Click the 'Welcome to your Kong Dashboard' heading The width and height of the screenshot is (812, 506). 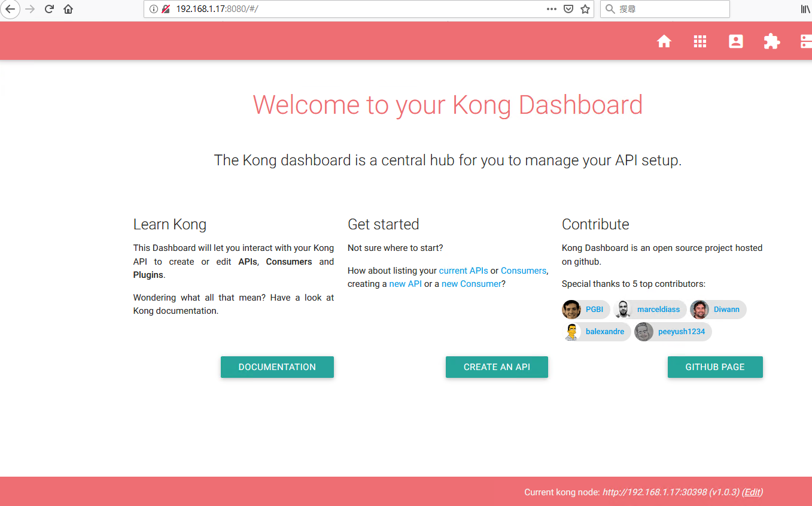448,105
